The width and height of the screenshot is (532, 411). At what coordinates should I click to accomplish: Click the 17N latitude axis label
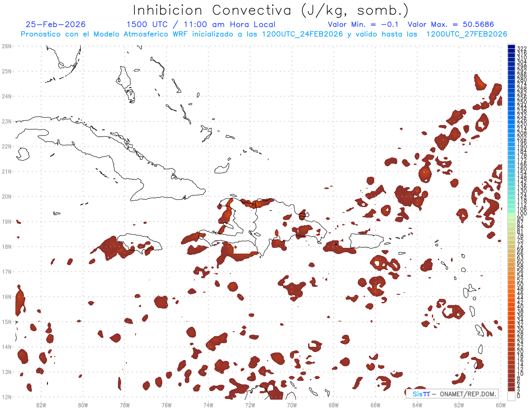coord(7,271)
